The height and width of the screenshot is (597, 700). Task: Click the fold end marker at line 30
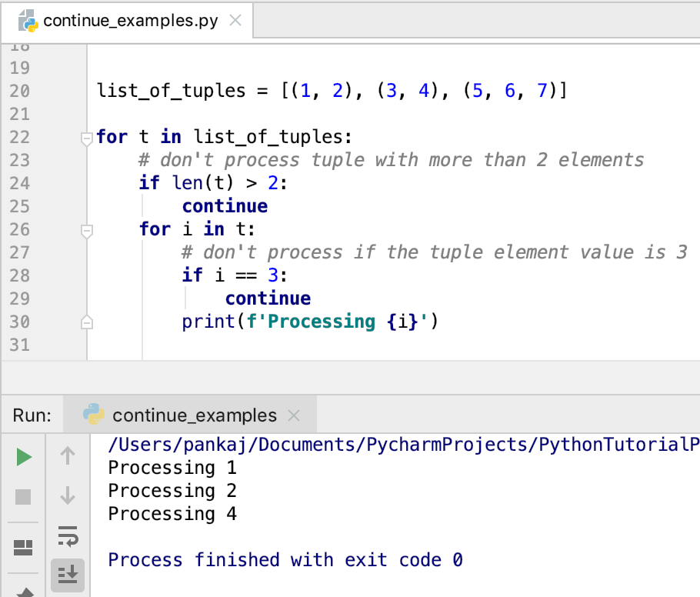87,322
